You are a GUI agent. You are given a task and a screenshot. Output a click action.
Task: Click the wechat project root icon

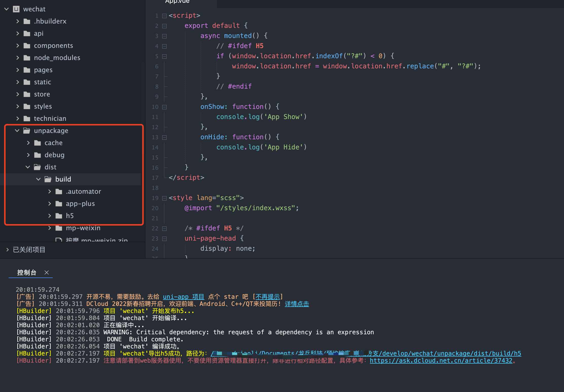coord(16,9)
